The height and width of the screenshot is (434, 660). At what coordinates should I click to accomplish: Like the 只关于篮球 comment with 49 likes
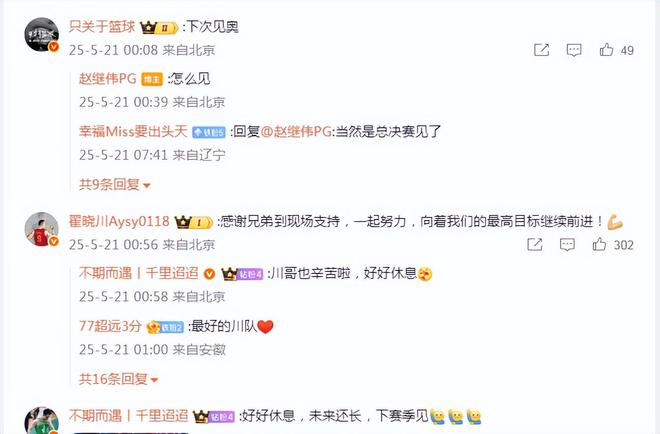606,50
